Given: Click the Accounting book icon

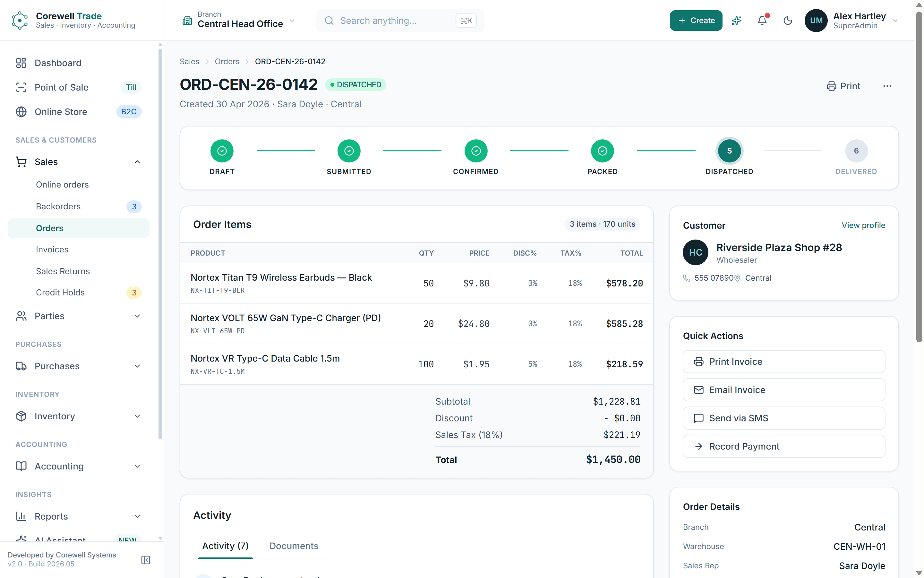Looking at the screenshot, I should tap(21, 466).
